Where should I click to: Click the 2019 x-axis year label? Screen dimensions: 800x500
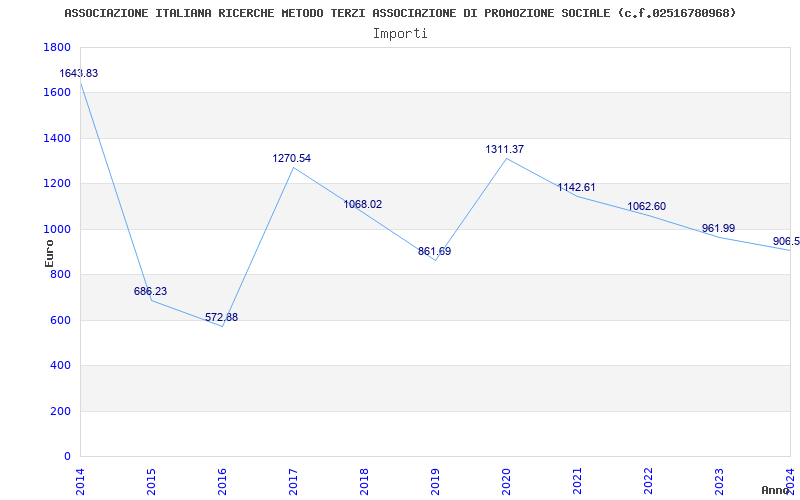point(435,480)
